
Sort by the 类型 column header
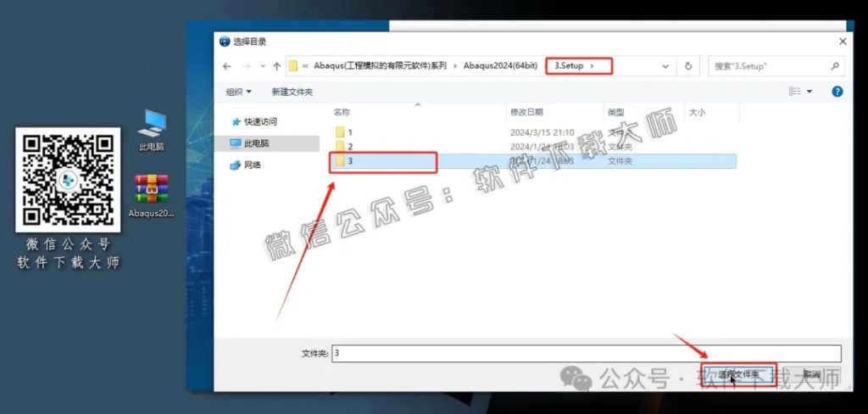(616, 112)
